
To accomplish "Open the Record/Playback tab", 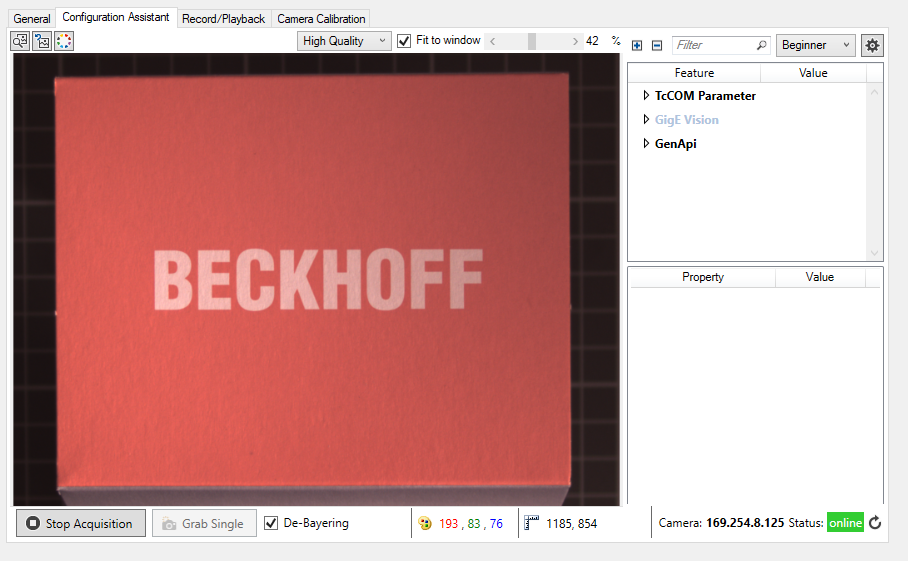I will [x=224, y=19].
